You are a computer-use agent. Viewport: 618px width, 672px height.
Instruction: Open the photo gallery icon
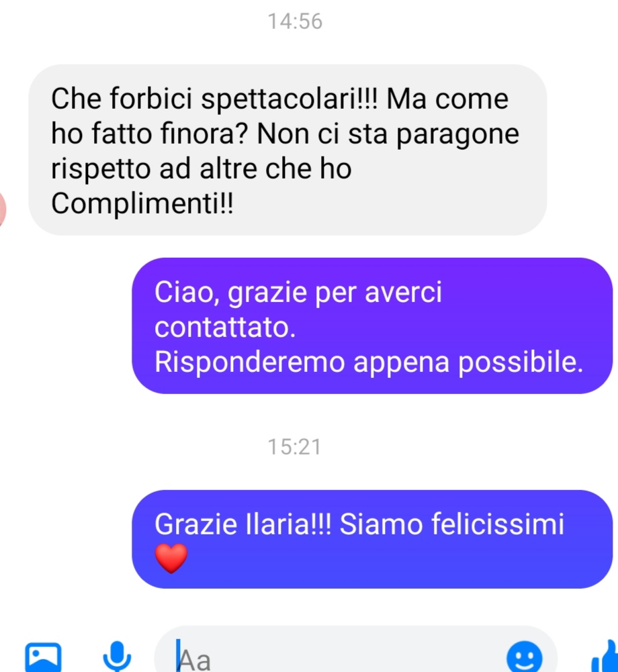pyautogui.click(x=43, y=657)
